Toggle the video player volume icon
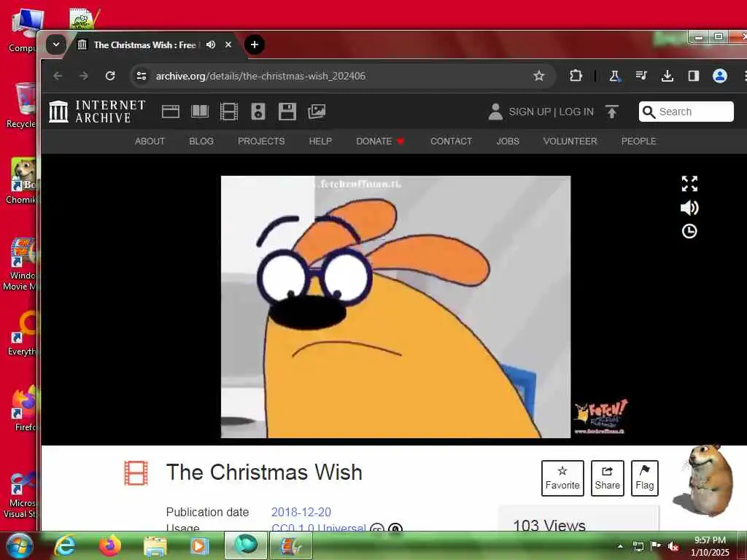This screenshot has height=560, width=747. point(689,208)
